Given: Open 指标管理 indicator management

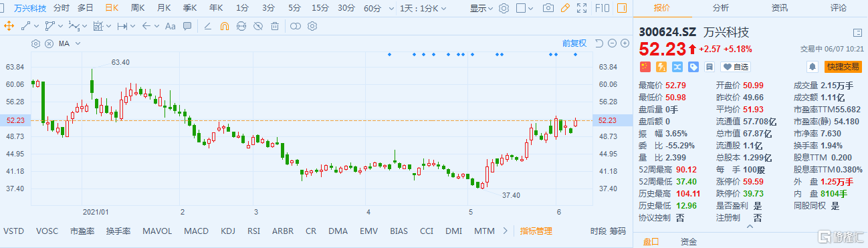Looking at the screenshot, I should coord(536,231).
